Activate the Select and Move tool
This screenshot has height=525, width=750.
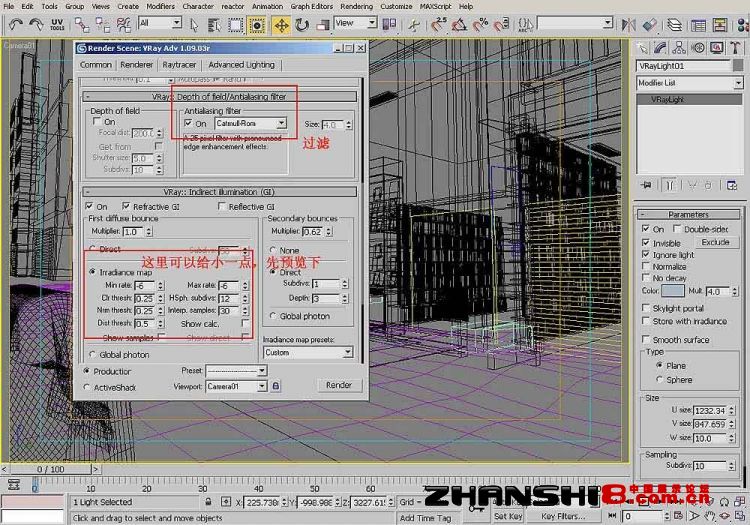(281, 25)
